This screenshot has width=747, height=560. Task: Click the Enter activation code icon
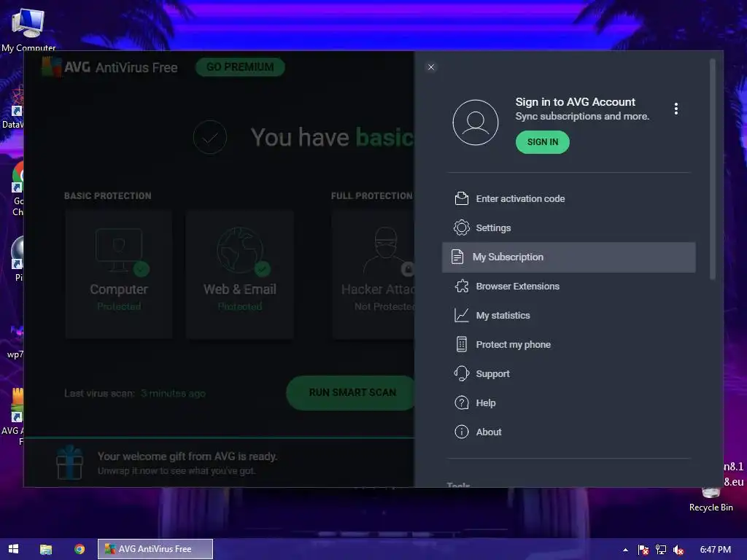click(x=461, y=198)
